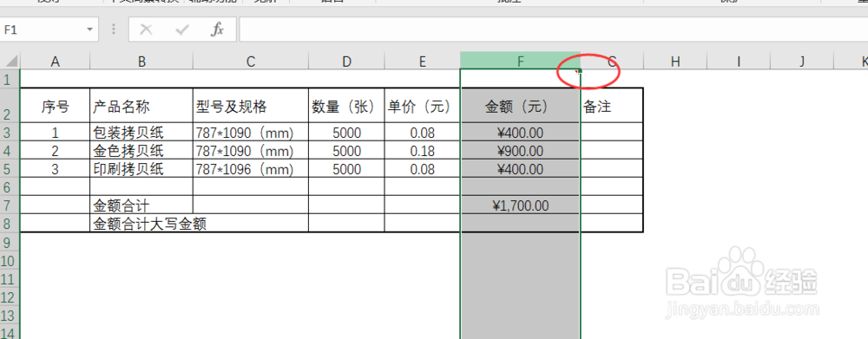Click the ¥900.00 amount cell
868x339 pixels.
(x=520, y=150)
